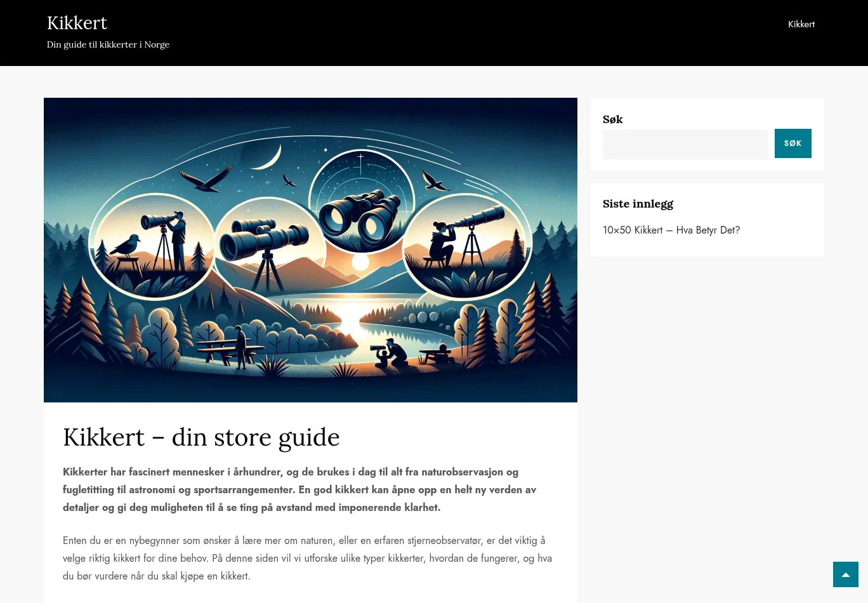Viewport: 868px width, 603px height.
Task: Open the Kikkert site title link
Action: pyautogui.click(x=77, y=23)
